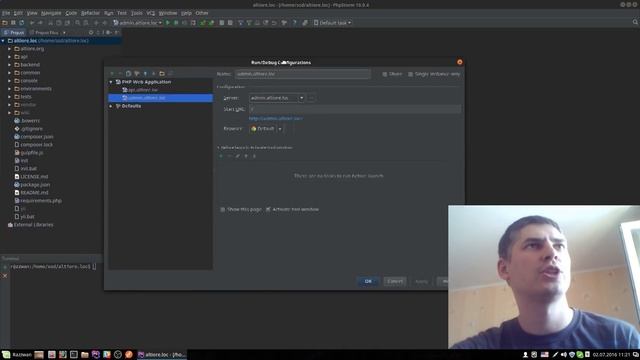Click the OK button in dialog
Viewport: 640px width, 360px height.
coord(368,281)
